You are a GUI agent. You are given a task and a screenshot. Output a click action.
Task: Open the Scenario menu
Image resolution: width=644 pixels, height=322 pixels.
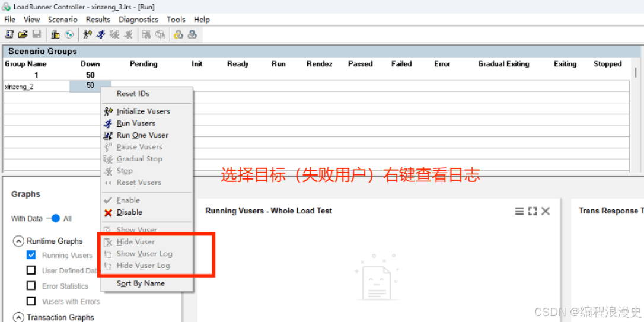62,20
